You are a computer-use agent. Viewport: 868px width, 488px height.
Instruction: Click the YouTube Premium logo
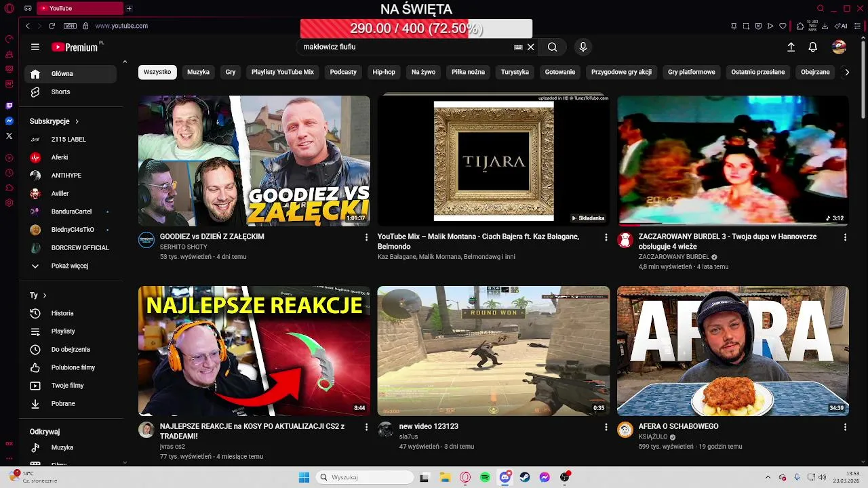(77, 47)
